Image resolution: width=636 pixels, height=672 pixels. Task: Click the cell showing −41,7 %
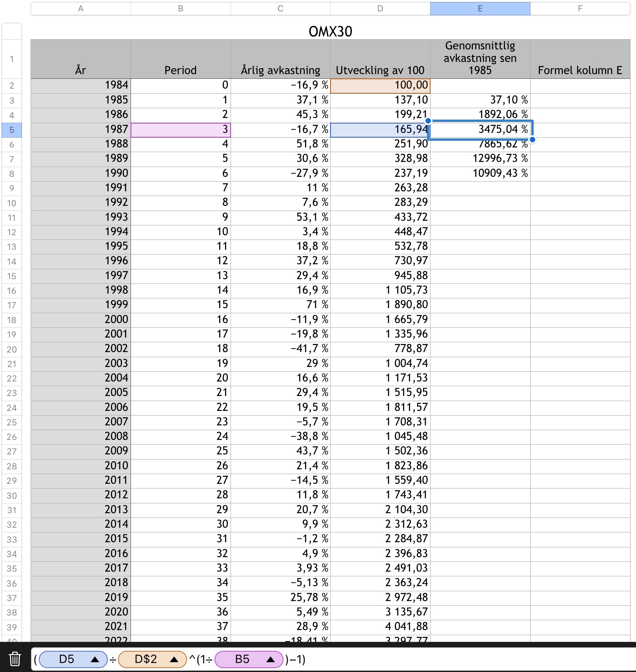point(280,349)
